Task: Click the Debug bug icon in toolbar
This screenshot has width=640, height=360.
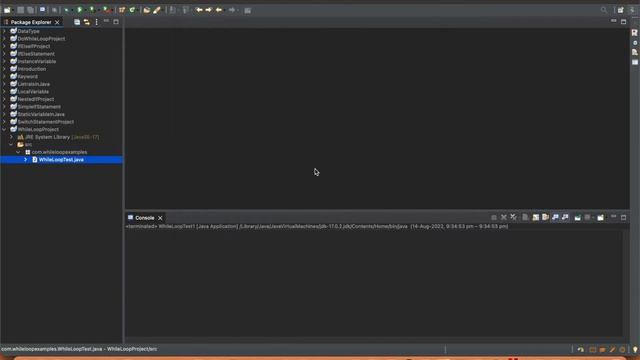Action: click(67, 10)
